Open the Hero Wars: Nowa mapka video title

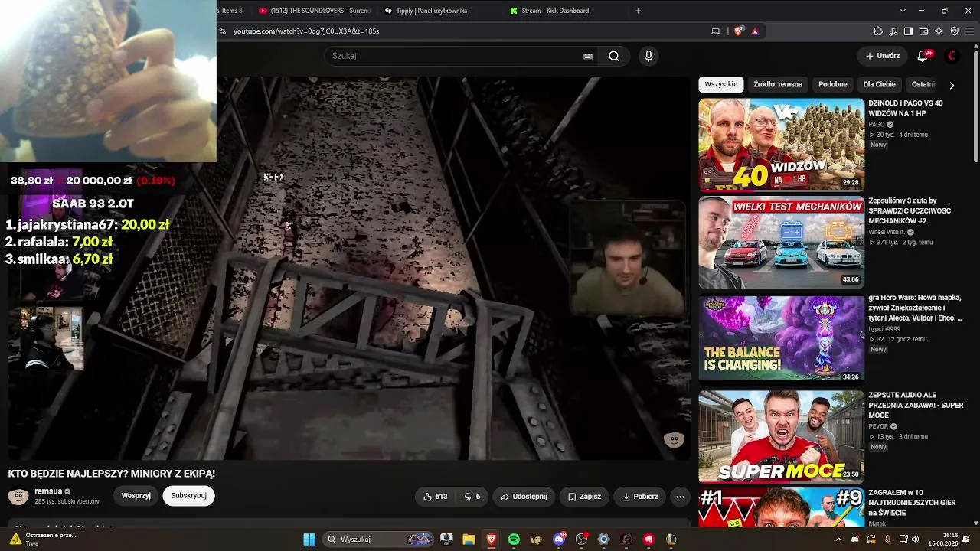[x=916, y=308]
